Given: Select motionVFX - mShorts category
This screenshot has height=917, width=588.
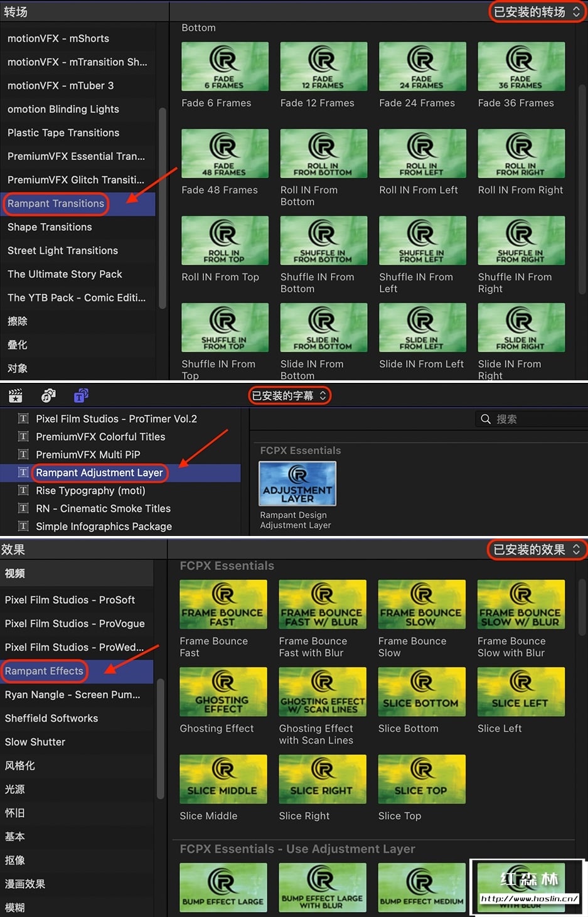Looking at the screenshot, I should pyautogui.click(x=78, y=38).
